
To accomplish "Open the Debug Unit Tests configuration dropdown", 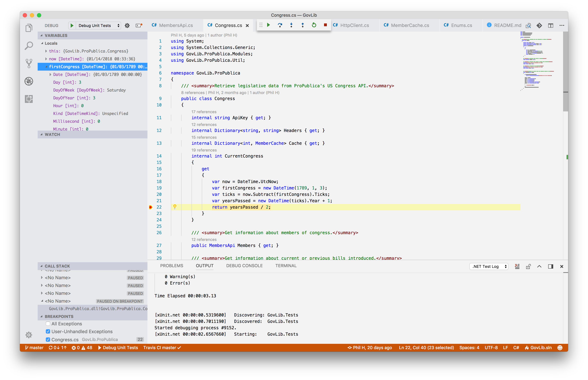I will 98,25.
